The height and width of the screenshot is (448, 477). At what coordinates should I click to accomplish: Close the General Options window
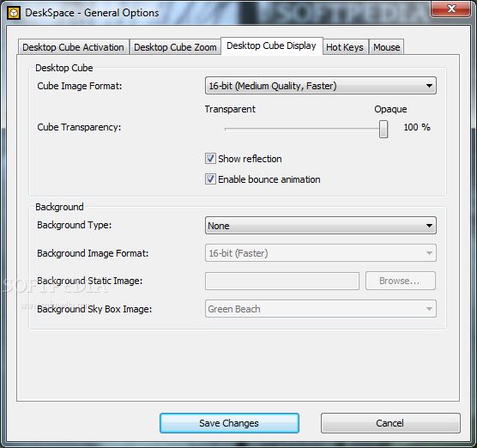pyautogui.click(x=451, y=9)
